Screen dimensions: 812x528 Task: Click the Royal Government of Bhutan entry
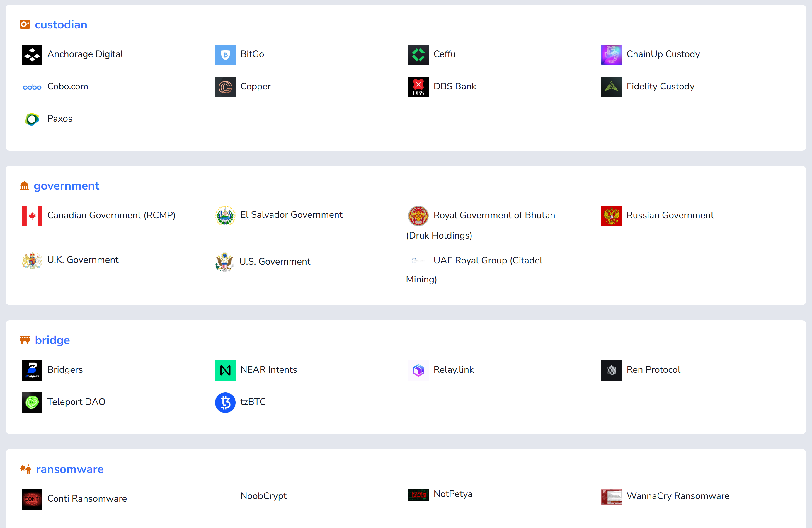tap(494, 215)
